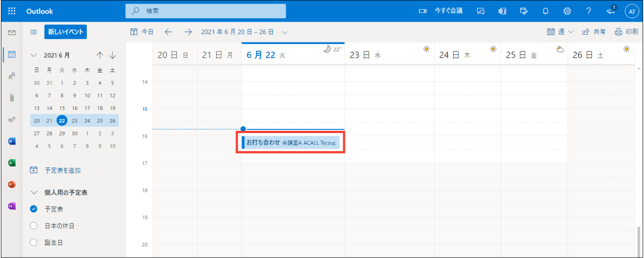This screenshot has height=258, width=644.
Task: Select the Calendar icon in left rail
Action: [12, 54]
